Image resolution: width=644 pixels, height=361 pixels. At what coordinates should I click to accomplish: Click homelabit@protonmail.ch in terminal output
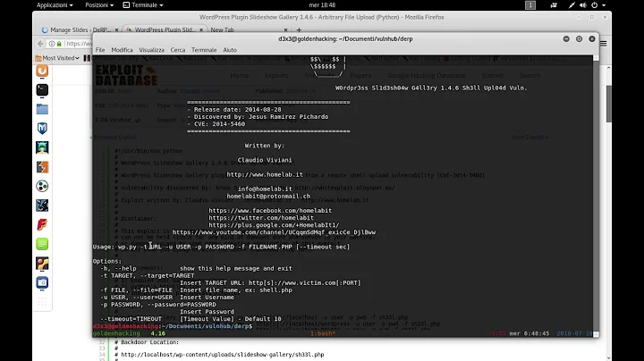click(x=268, y=196)
